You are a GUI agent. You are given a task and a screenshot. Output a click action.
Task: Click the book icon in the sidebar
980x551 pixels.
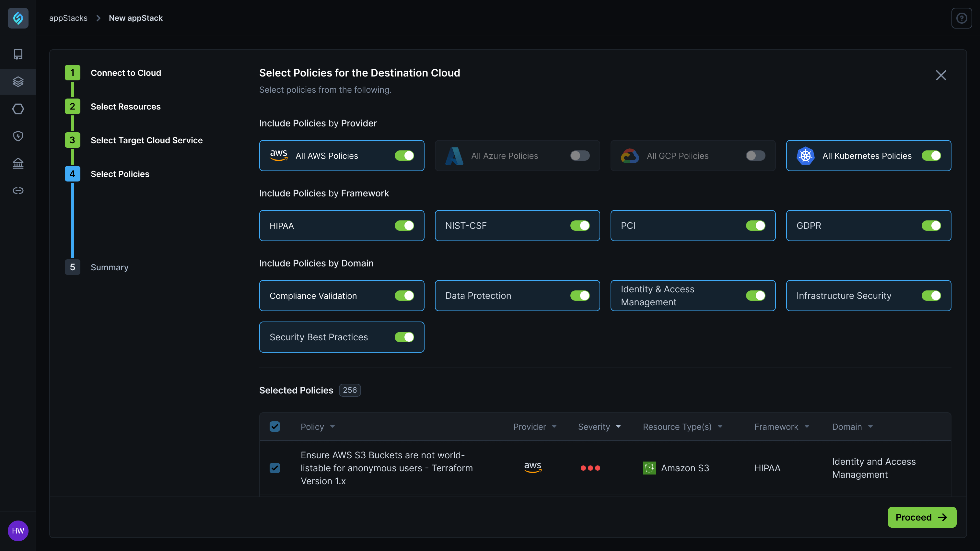[x=18, y=54]
